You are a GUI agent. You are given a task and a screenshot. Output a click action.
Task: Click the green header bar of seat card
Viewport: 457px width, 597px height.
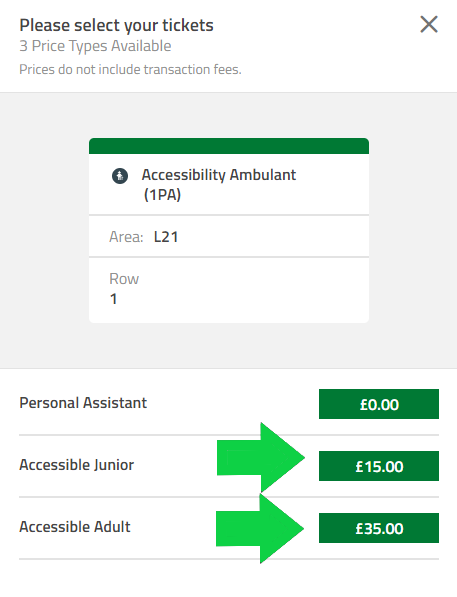pyautogui.click(x=229, y=146)
